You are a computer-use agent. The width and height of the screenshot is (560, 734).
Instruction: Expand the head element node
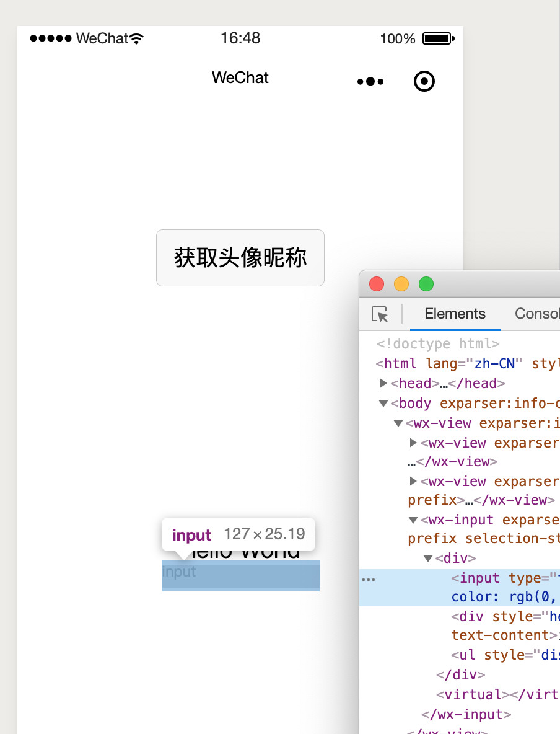[383, 383]
